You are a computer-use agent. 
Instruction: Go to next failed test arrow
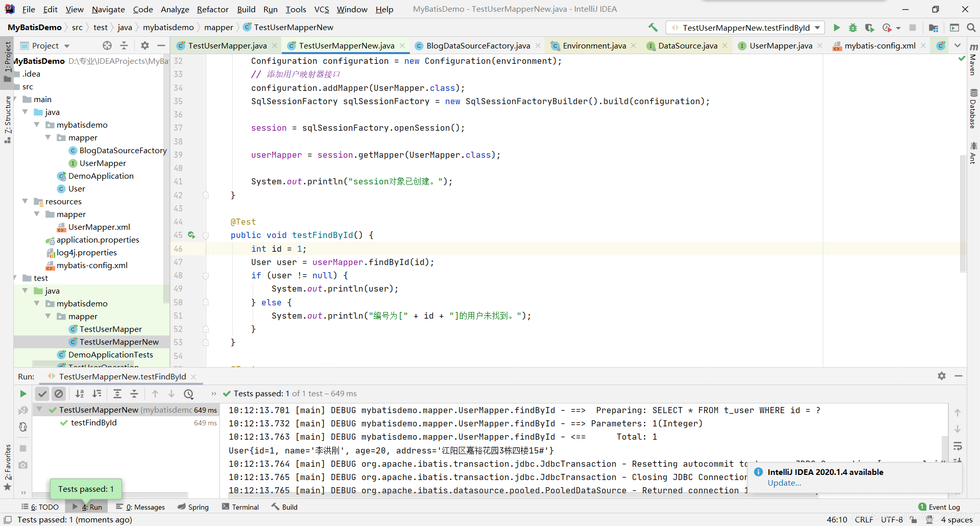[x=171, y=394]
